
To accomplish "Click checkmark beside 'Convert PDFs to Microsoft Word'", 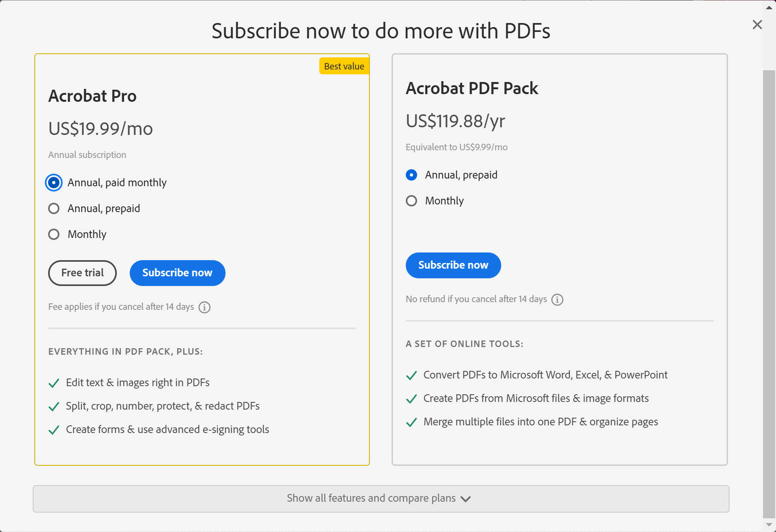I will (411, 375).
